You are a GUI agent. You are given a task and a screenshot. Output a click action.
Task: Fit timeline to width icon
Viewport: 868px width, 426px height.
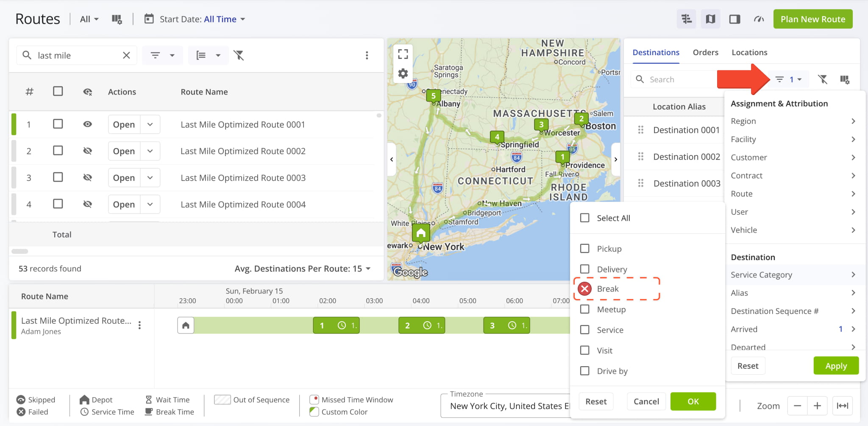tap(843, 406)
